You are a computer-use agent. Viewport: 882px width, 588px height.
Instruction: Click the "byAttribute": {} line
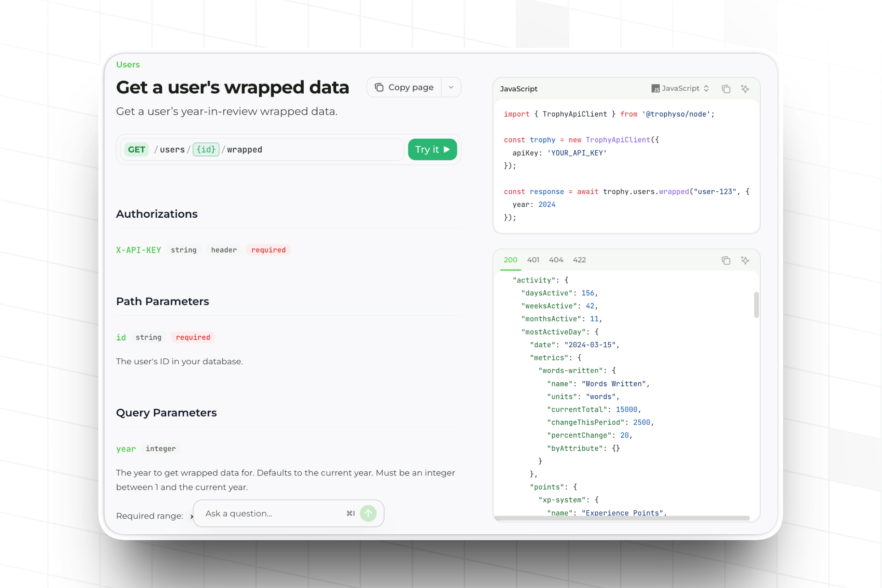[583, 448]
